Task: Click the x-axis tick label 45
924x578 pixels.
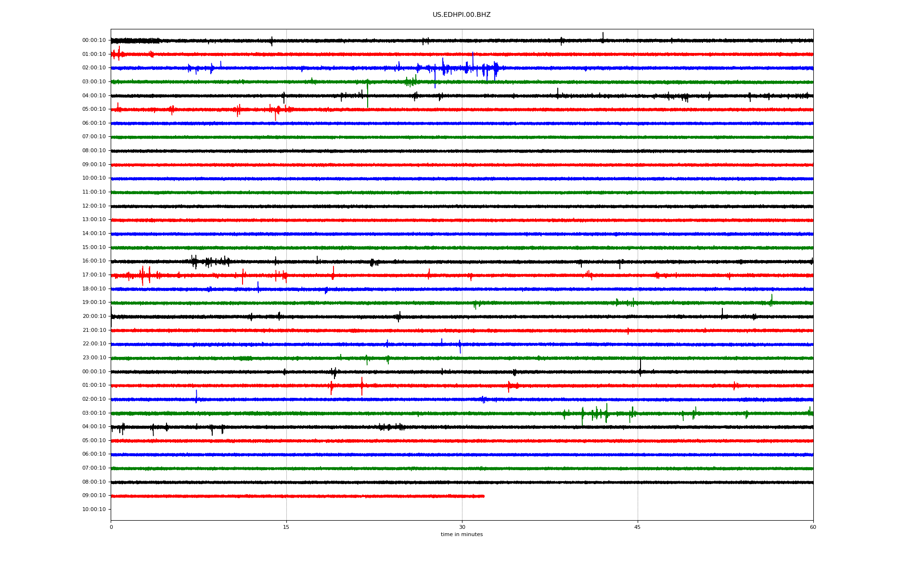Action: [638, 527]
